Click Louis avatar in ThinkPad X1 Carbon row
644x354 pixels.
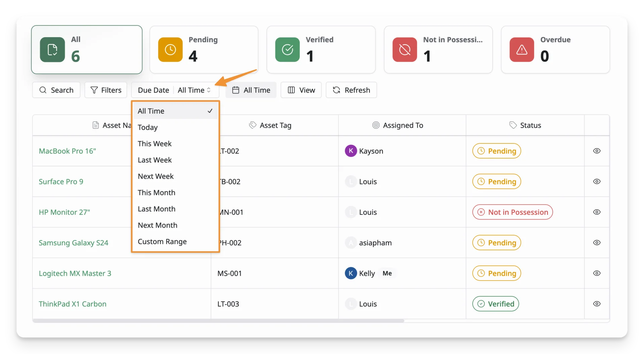(351, 304)
